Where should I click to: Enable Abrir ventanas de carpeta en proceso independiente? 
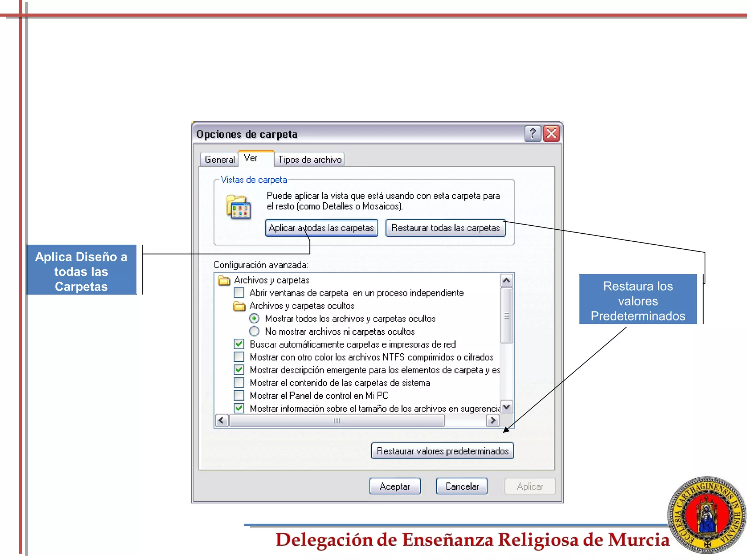(239, 293)
